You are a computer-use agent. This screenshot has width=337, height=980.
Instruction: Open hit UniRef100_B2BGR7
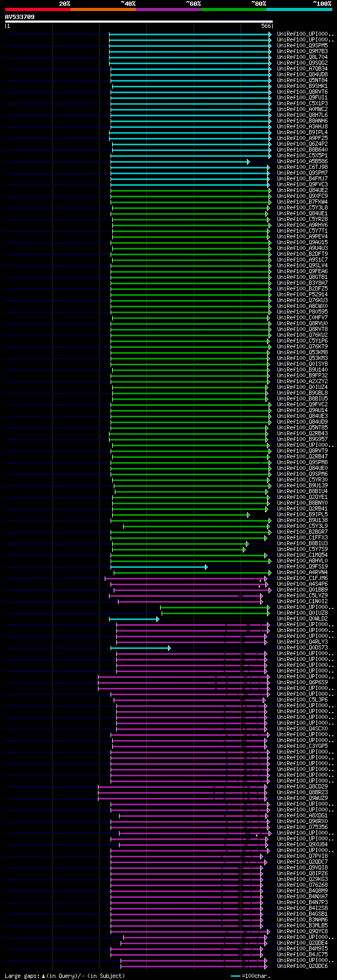coord(302,532)
